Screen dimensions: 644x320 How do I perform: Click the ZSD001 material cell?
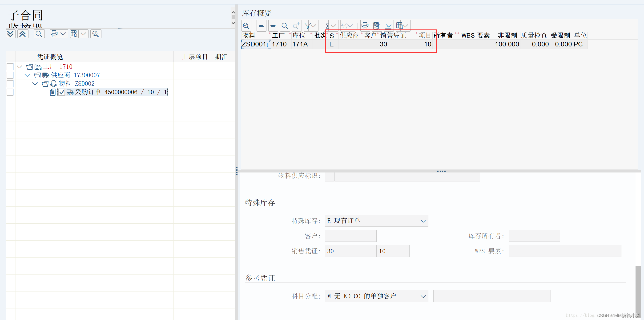(254, 44)
